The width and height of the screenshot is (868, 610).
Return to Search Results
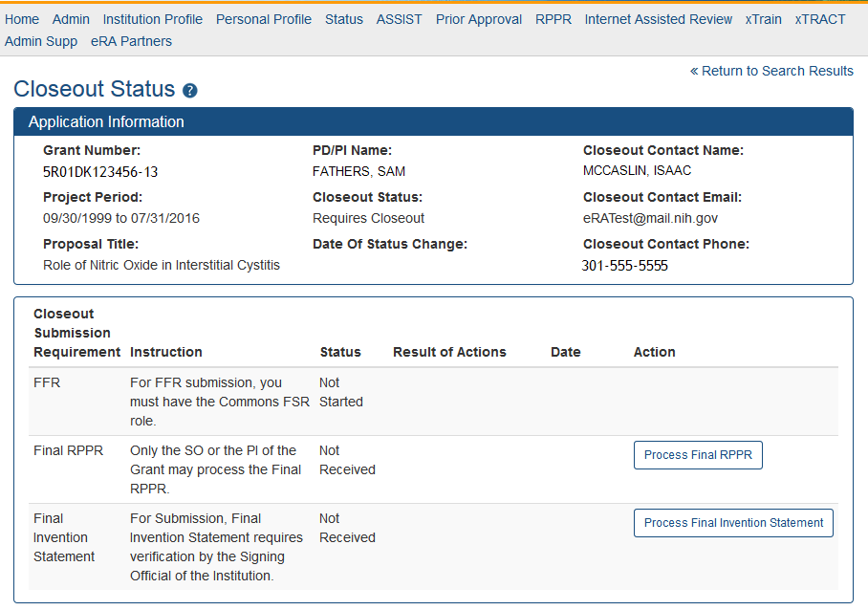point(771,71)
